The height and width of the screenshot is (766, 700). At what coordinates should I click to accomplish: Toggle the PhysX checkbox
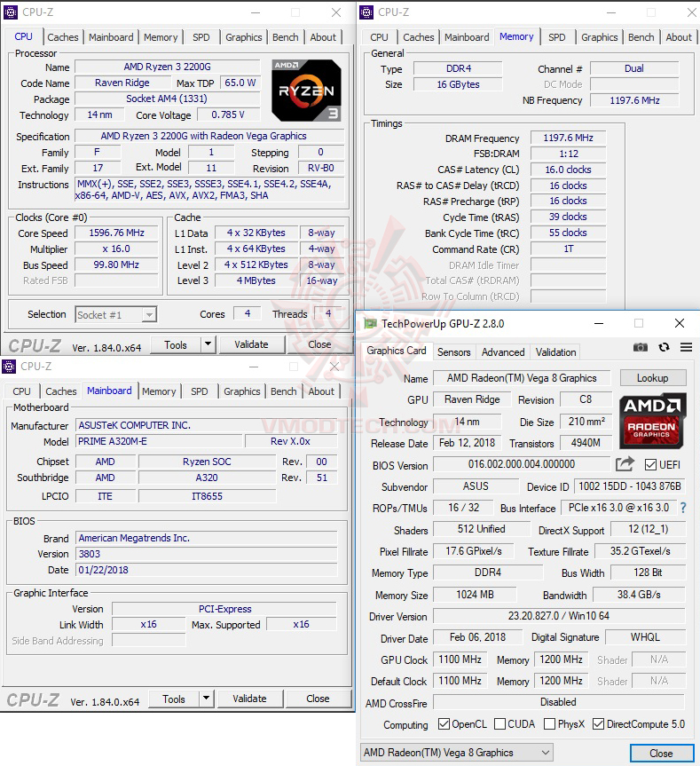coord(550,724)
